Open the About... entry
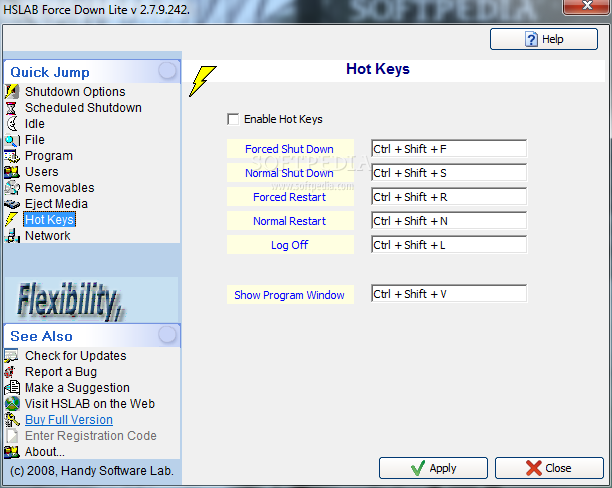 44,452
